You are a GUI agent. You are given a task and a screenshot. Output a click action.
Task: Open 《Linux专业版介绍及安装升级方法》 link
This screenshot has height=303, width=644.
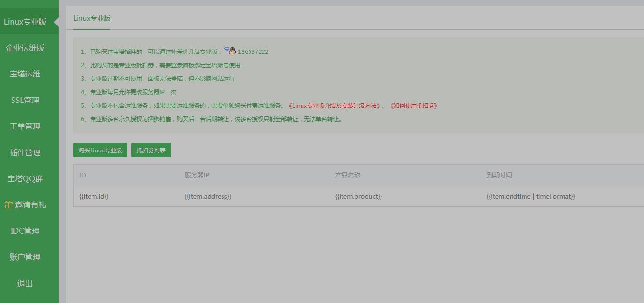tap(334, 106)
